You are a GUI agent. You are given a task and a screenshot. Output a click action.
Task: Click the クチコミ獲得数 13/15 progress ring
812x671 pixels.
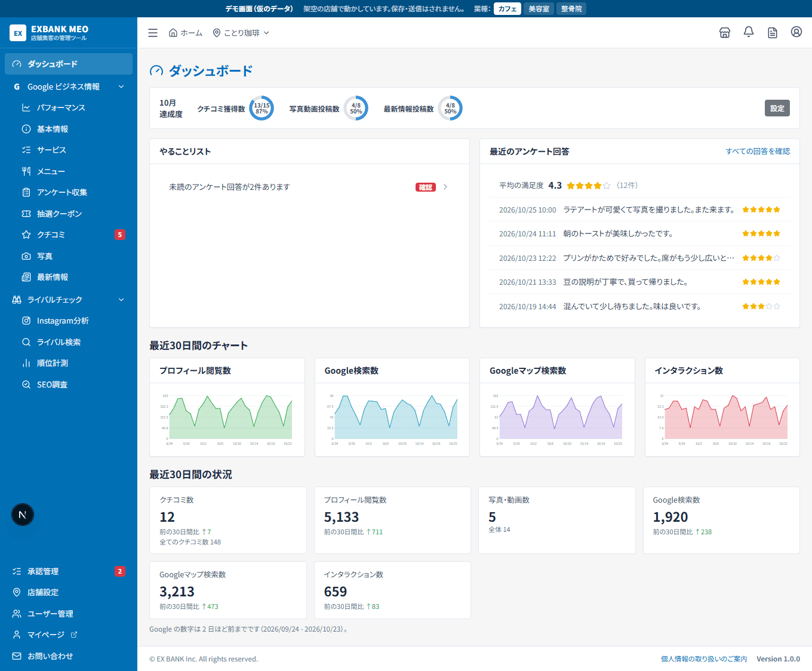pos(262,108)
